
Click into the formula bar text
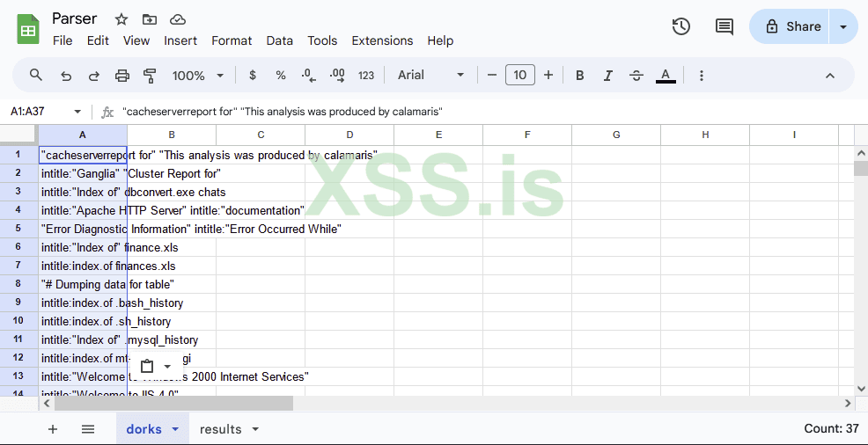pyautogui.click(x=283, y=112)
